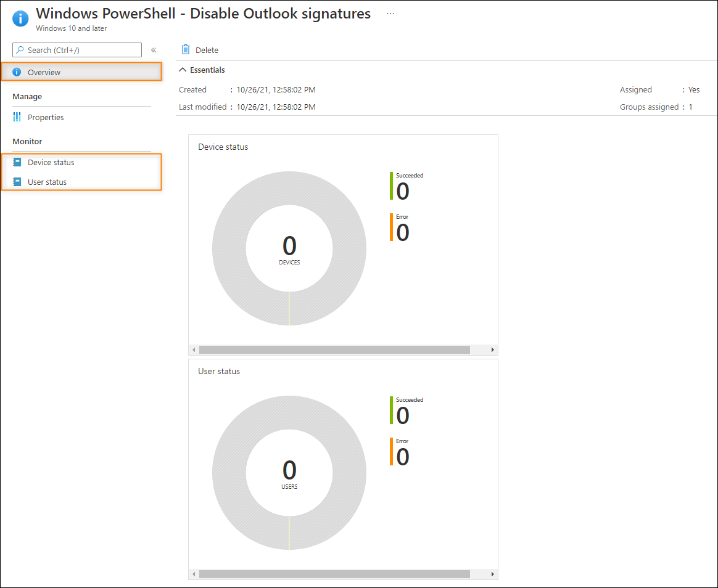
Task: Click the Last modified date value
Action: (x=276, y=107)
